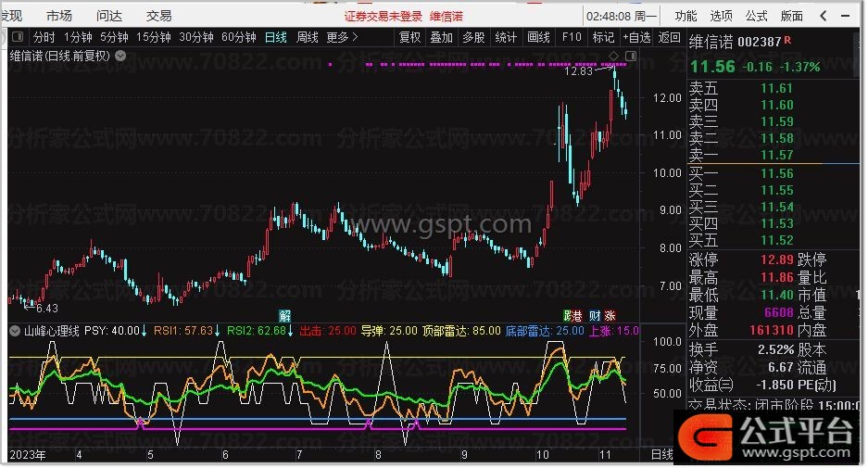
Task: Click the 证券交易未登录 login link
Action: tap(384, 16)
